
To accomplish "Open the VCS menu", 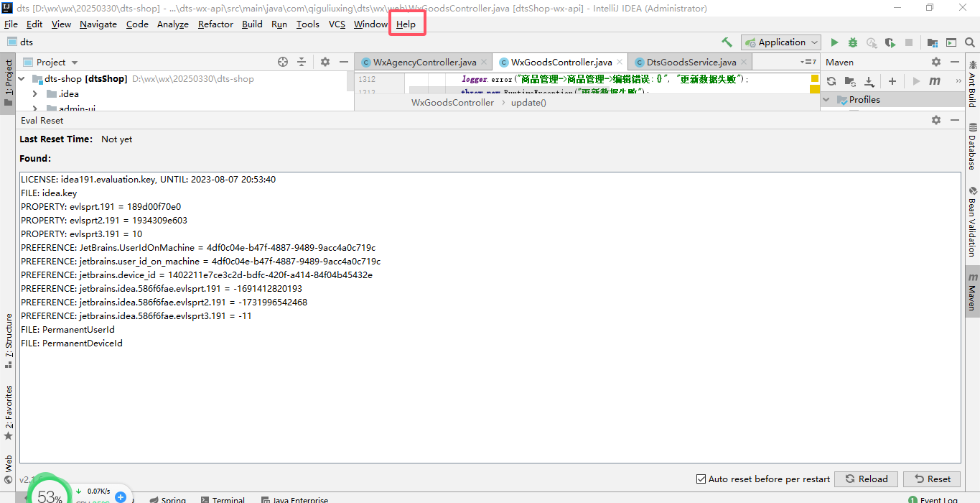I will 337,24.
